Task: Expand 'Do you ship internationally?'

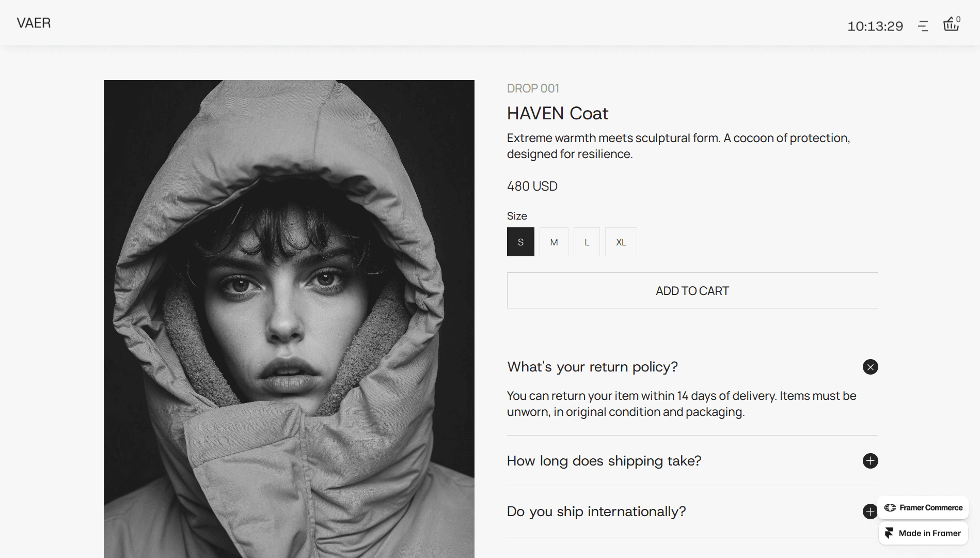Action: coord(596,512)
